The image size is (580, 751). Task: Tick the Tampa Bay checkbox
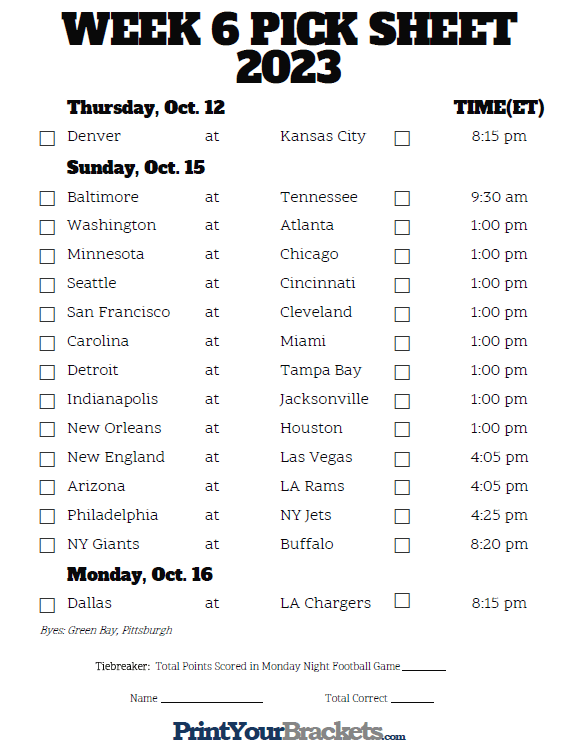[402, 372]
